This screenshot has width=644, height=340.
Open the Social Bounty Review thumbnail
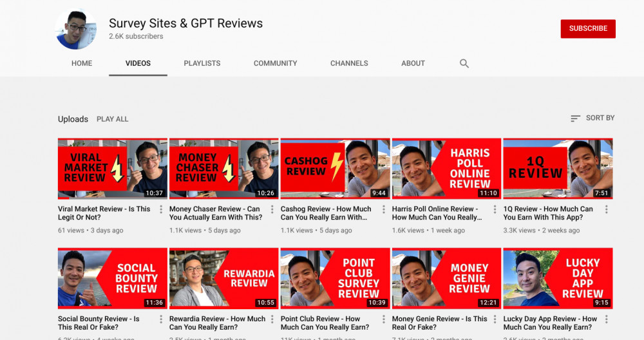[113, 278]
